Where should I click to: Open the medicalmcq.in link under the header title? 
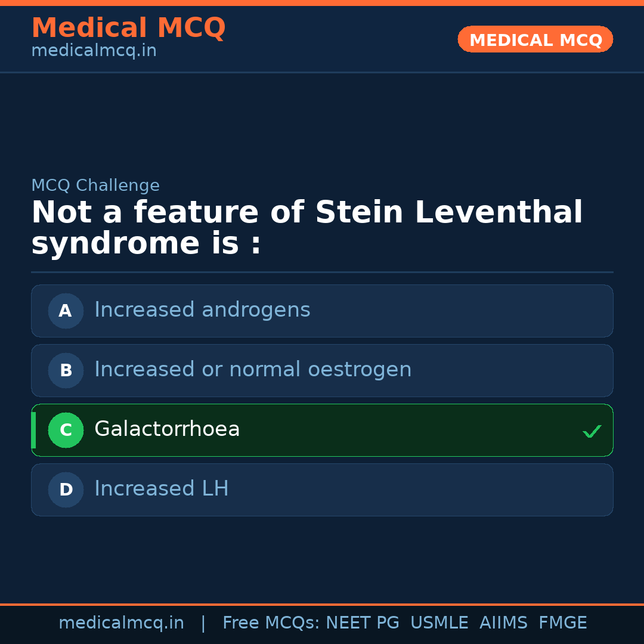(x=94, y=51)
